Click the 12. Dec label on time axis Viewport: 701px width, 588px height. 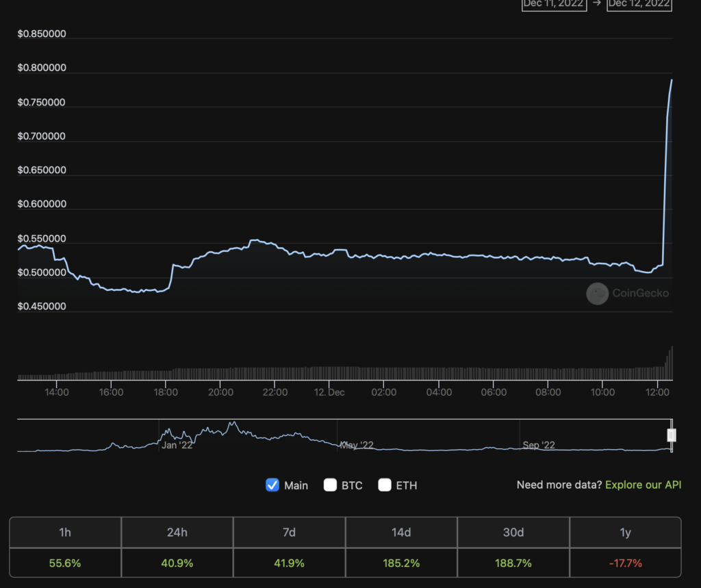tap(329, 392)
